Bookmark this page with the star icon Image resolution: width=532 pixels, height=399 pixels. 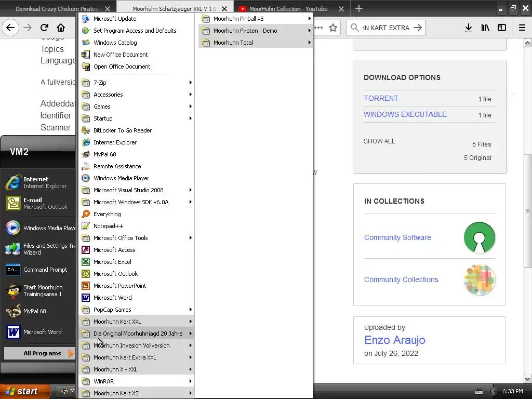coord(333,28)
